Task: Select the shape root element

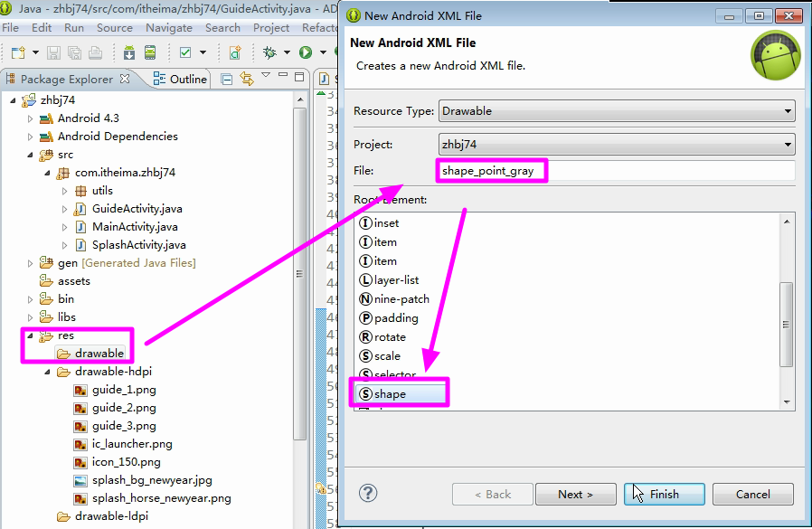Action: pyautogui.click(x=390, y=394)
